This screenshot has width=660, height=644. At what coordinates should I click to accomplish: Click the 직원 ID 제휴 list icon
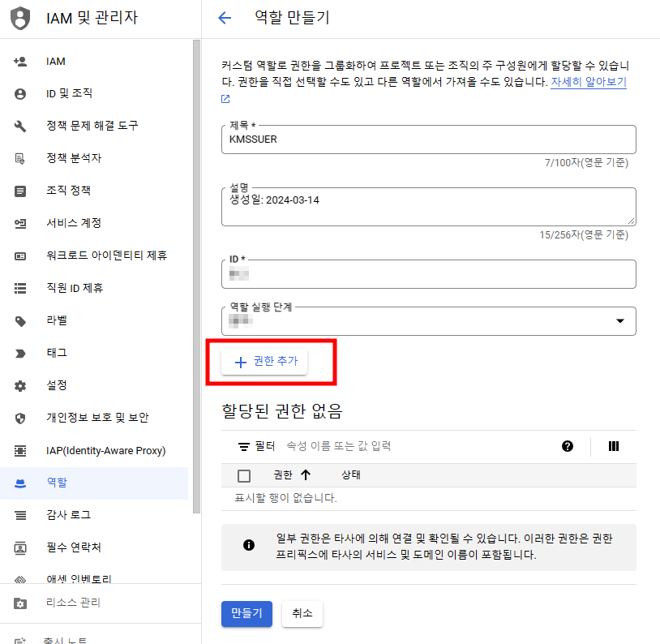coord(20,288)
